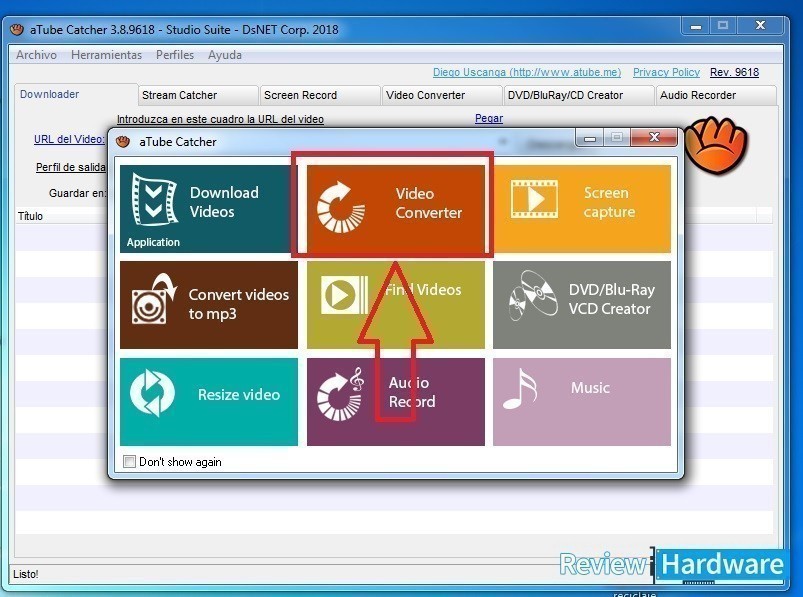
Task: Click the Video Converter tile label
Action: [x=429, y=203]
